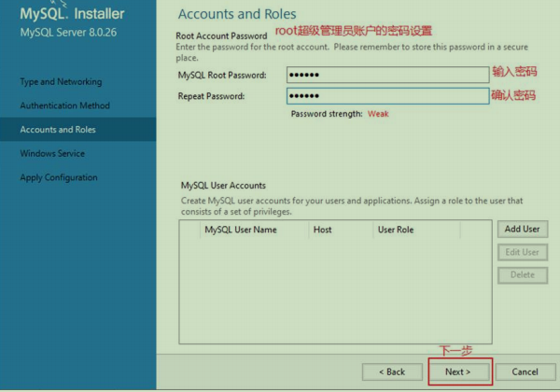This screenshot has width=560, height=392.
Task: Click the Repeat Password label
Action: point(211,96)
